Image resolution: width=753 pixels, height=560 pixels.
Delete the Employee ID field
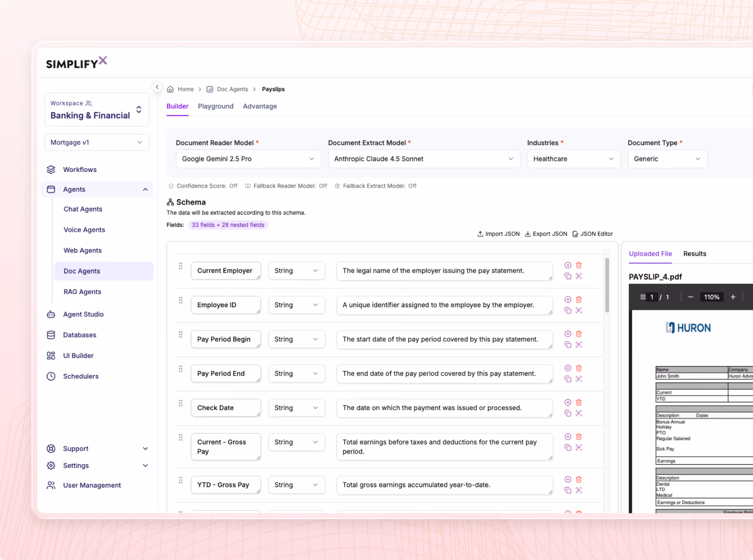(x=579, y=299)
